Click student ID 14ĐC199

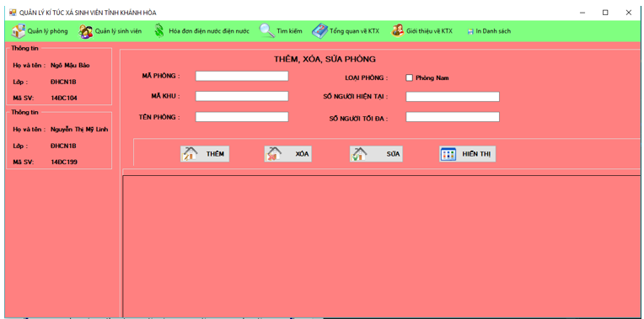pos(64,162)
